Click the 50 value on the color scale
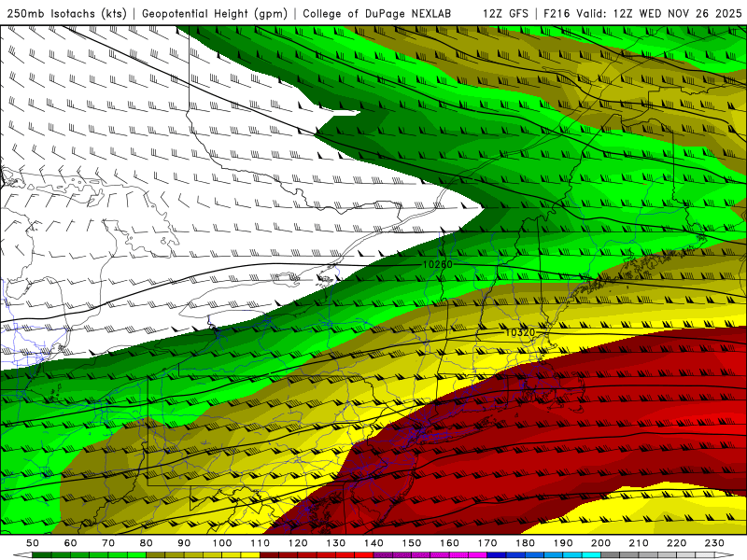Screen dimensions: 747x560 (x=33, y=543)
